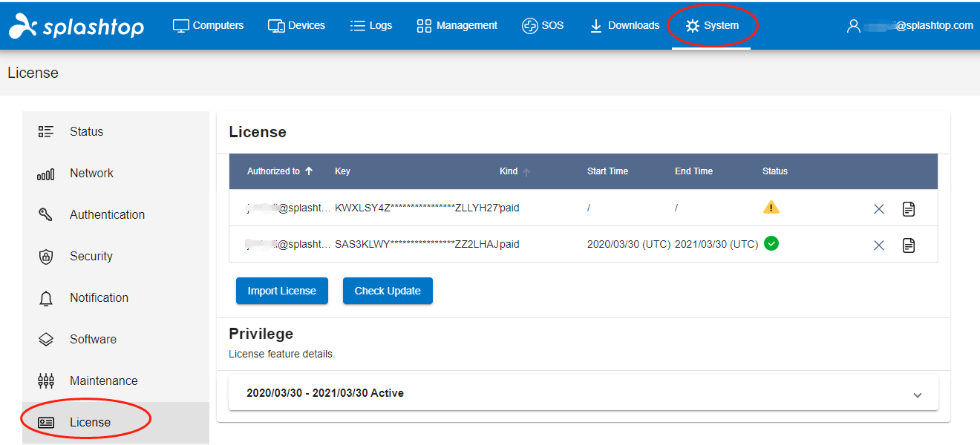View details of the KWXLSY4Z license
This screenshot has width=980, height=445.
(x=908, y=208)
